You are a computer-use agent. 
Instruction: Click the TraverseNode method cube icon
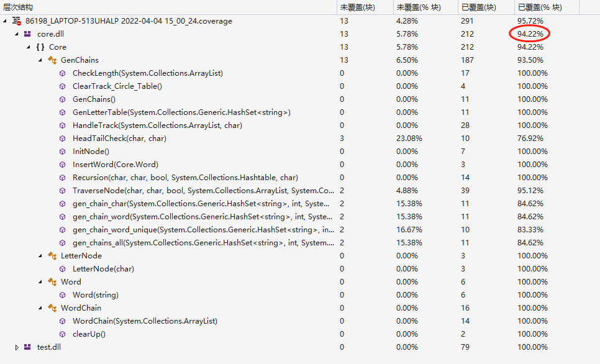point(62,190)
